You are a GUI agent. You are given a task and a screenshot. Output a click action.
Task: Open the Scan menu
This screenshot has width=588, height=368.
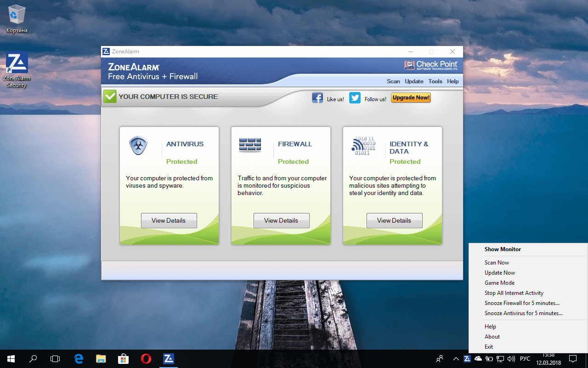(x=393, y=81)
